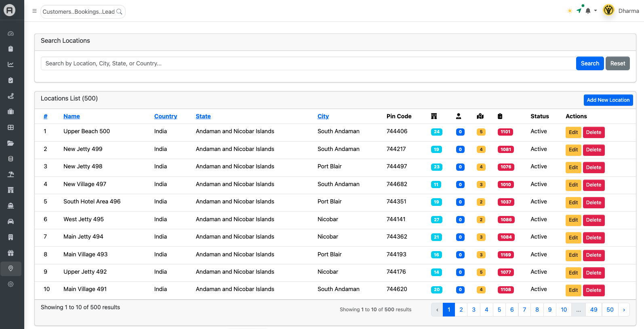Edit the Upper Beach 500 row
The width and height of the screenshot is (644, 329).
pos(573,132)
